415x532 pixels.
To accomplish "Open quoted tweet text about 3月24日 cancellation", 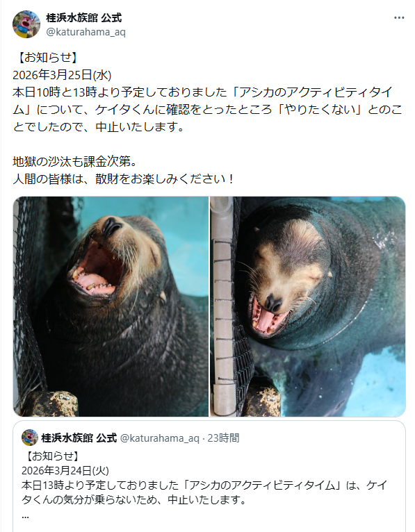I will 204,492.
